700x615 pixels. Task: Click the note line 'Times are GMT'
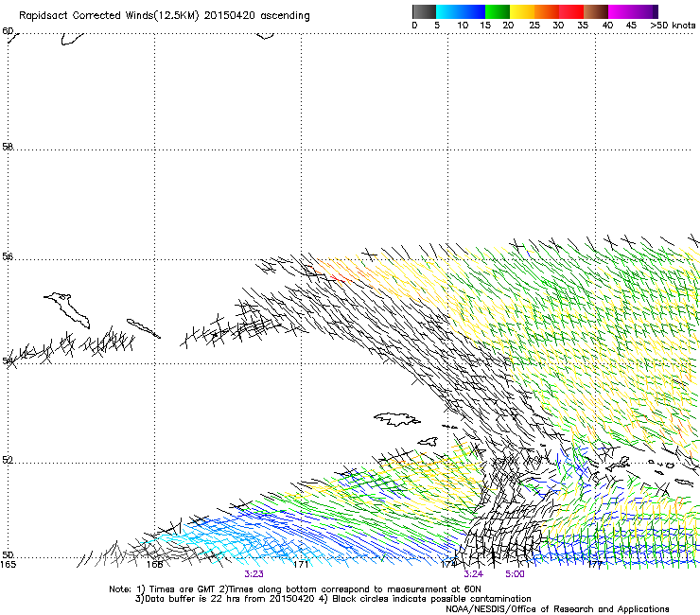coord(183,589)
